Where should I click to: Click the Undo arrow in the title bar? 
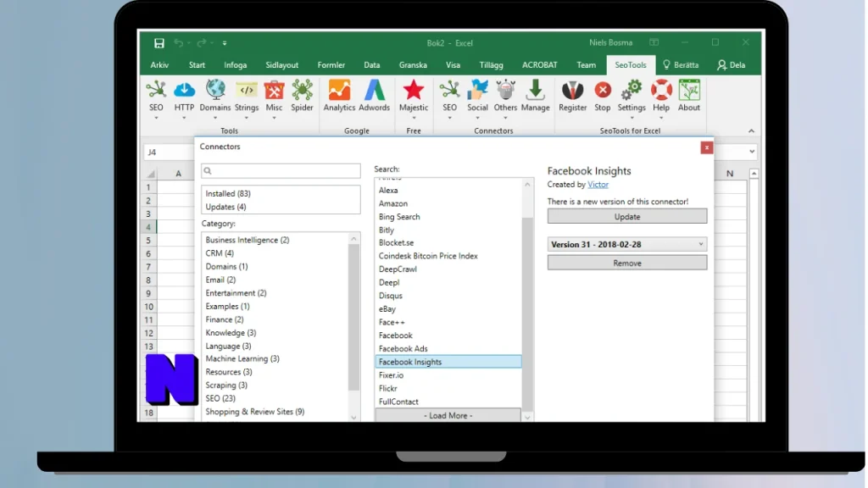coord(178,43)
